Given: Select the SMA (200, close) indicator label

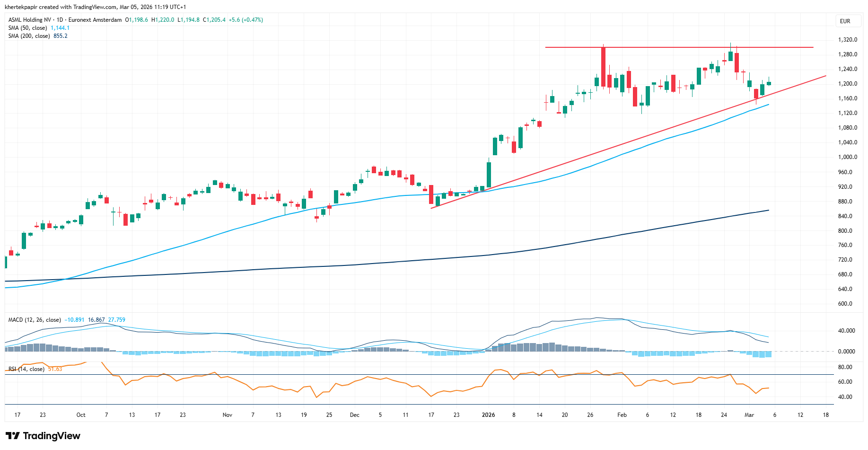Looking at the screenshot, I should pos(29,36).
